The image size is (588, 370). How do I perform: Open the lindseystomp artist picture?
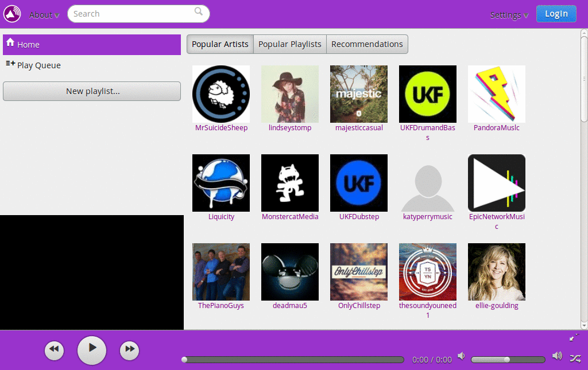(290, 94)
